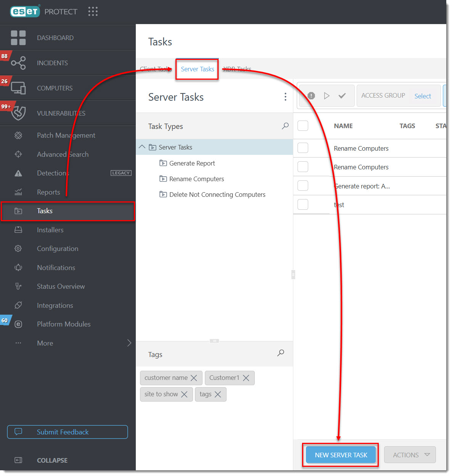Click the Tags panel horizontal resize handle
This screenshot has height=476, width=452.
click(x=214, y=341)
